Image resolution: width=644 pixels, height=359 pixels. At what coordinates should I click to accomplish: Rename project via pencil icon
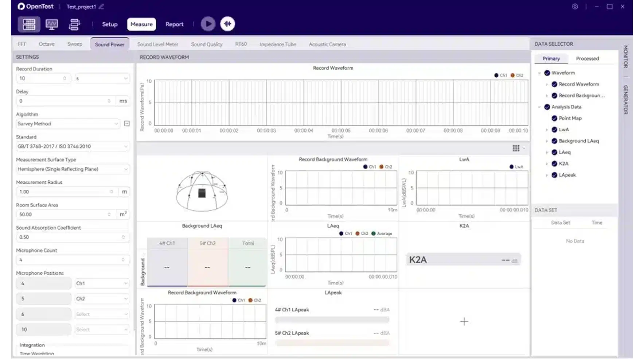tap(101, 7)
